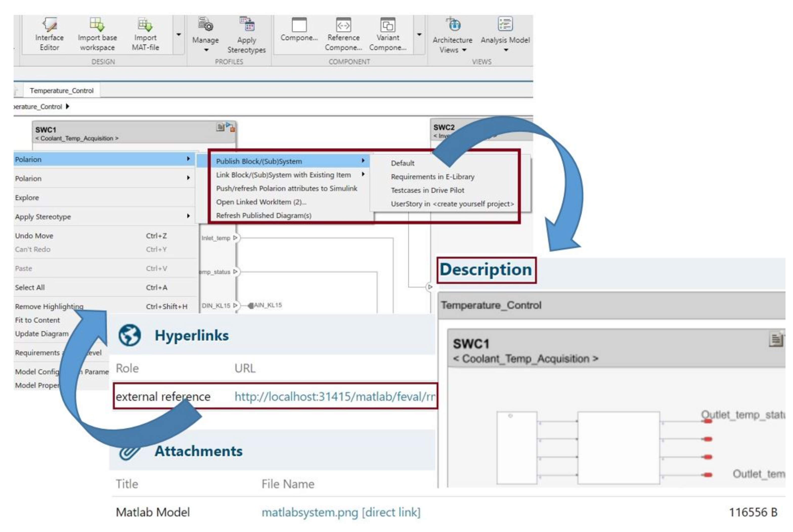This screenshot has width=793, height=532.
Task: Select Publish Block/(Sub)System menu entry
Action: pyautogui.click(x=259, y=161)
